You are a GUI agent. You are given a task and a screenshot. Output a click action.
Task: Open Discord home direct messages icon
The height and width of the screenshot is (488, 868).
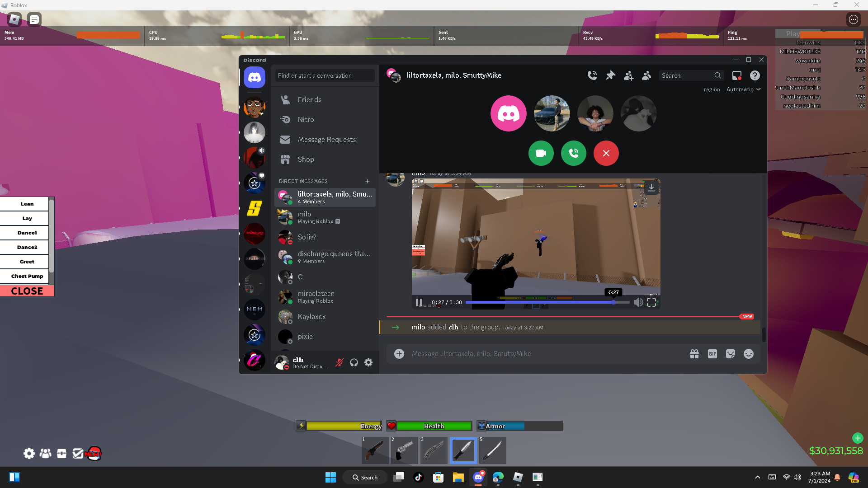[255, 77]
